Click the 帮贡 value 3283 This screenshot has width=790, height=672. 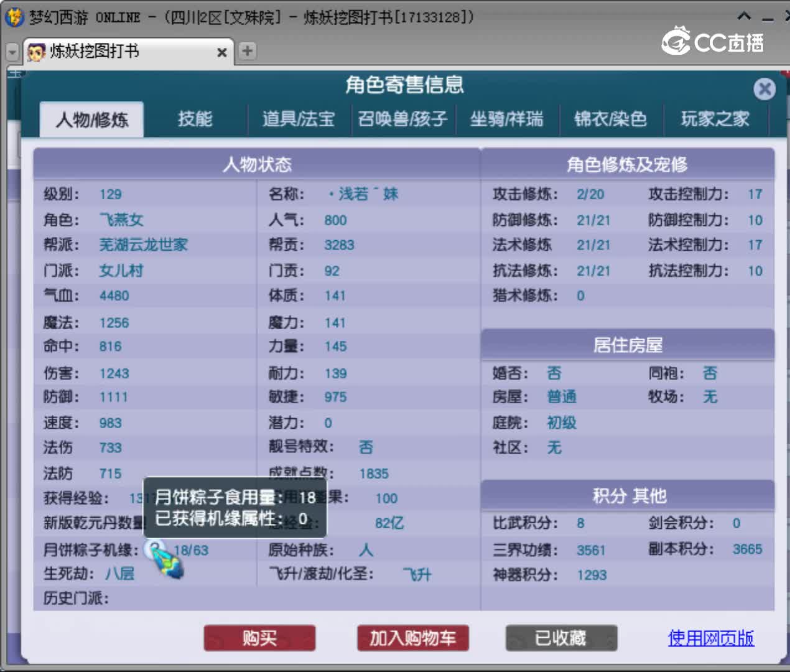pyautogui.click(x=339, y=245)
